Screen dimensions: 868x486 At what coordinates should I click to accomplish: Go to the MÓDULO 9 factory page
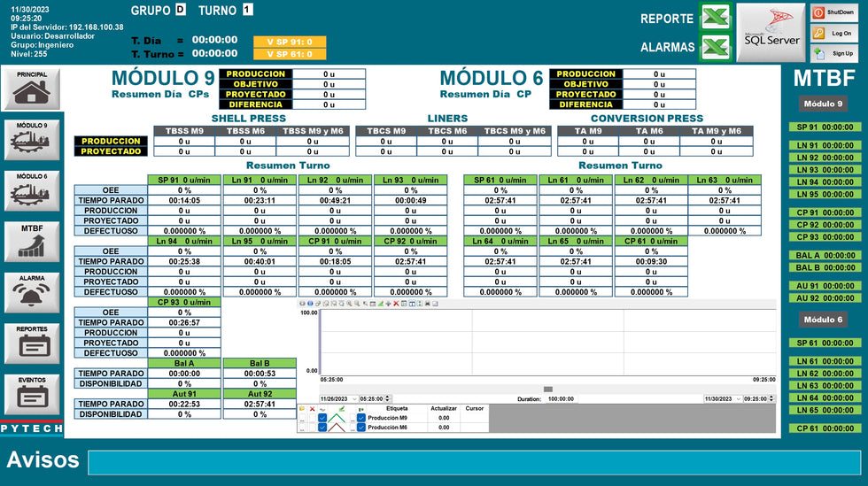point(32,139)
